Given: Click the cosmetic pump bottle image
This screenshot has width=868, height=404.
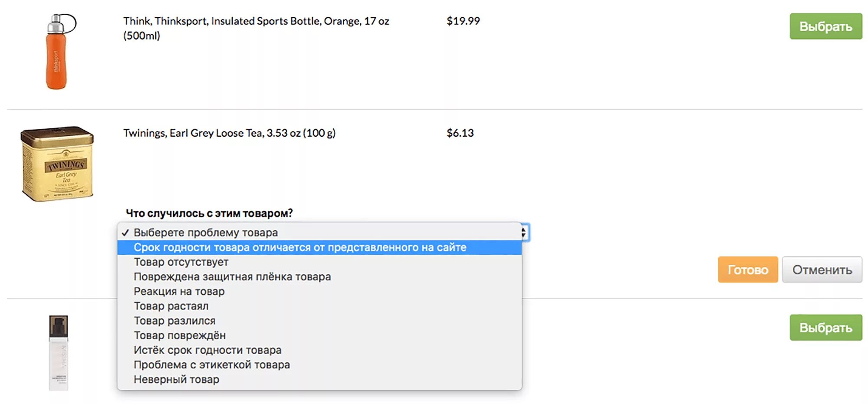Looking at the screenshot, I should [x=59, y=352].
